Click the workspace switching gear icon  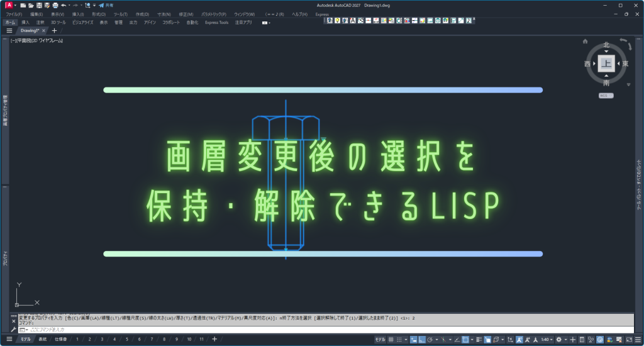tap(558, 339)
